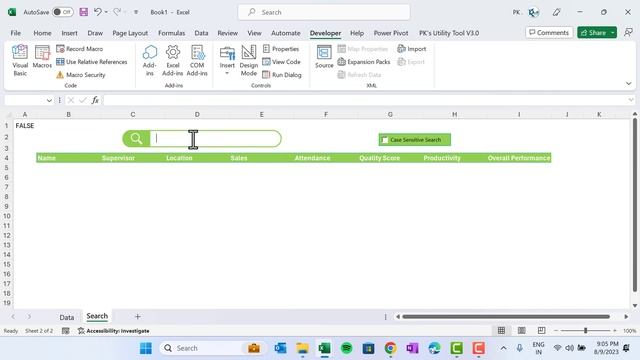Viewport: 640px width, 360px height.
Task: Open Spotify from the taskbar
Action: (347, 348)
